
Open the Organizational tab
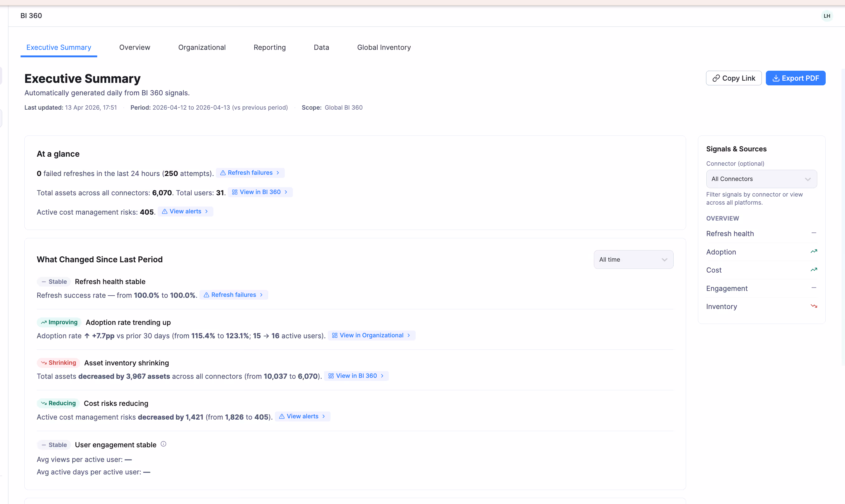tap(202, 48)
